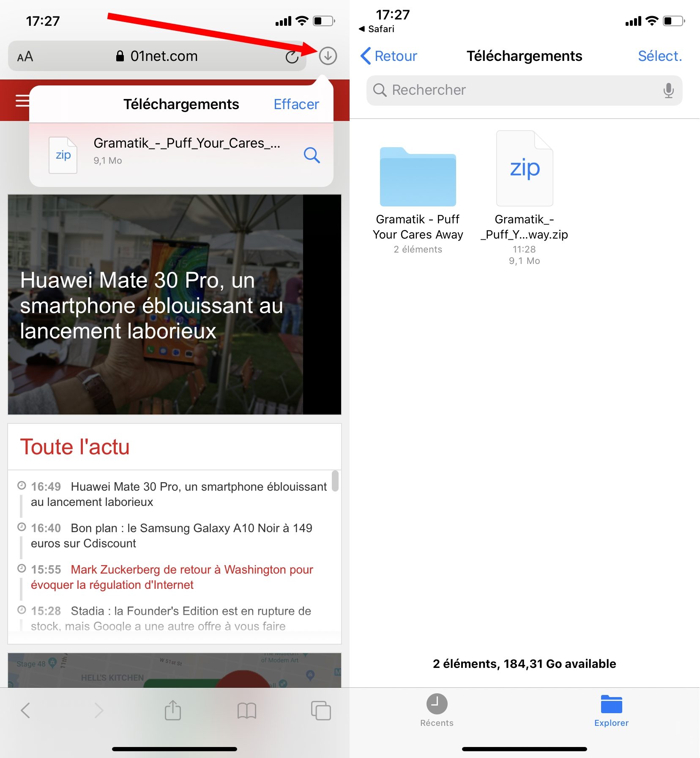Open Safari tabs overview icon

(x=321, y=710)
